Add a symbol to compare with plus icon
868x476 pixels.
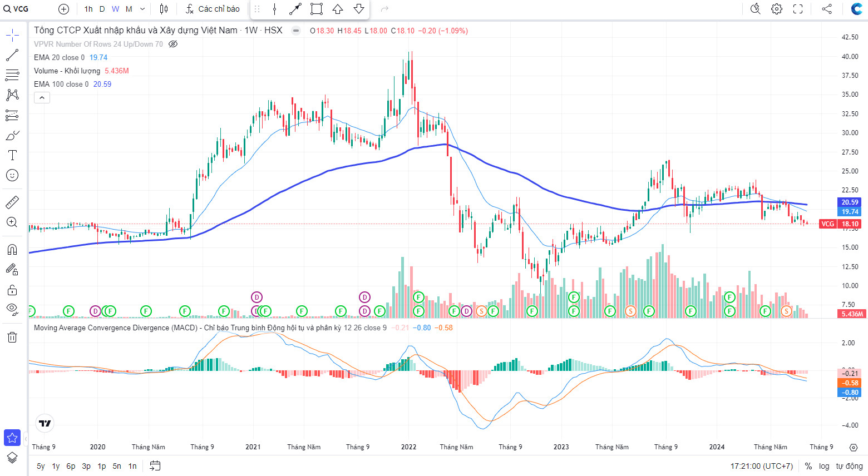pyautogui.click(x=64, y=9)
